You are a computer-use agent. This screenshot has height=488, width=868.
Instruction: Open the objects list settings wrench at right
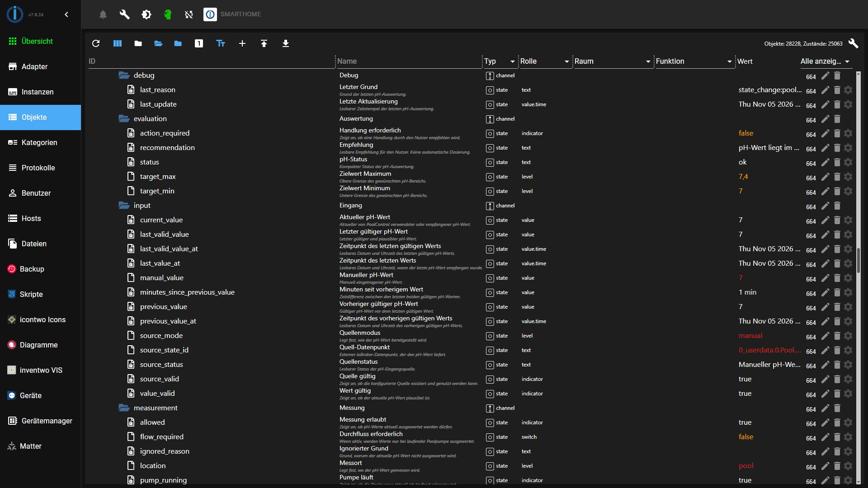point(853,43)
